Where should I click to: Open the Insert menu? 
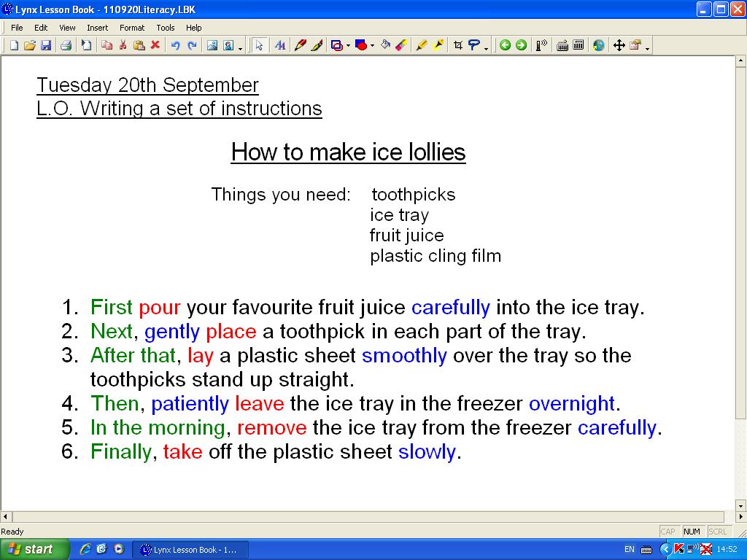97,28
